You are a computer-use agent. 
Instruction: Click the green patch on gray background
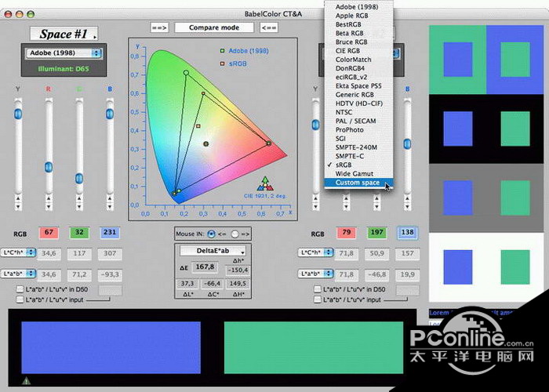coord(515,198)
